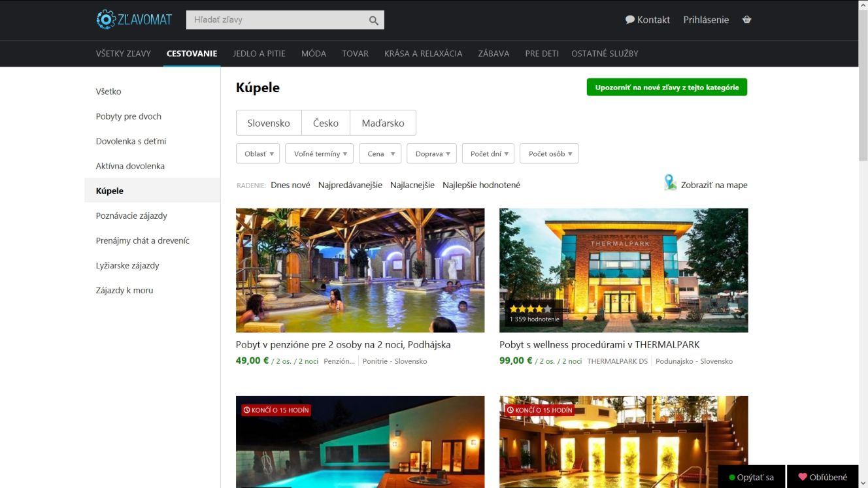Click Upozorniť na nové zľavy button
This screenshot has height=488, width=868.
coord(667,88)
